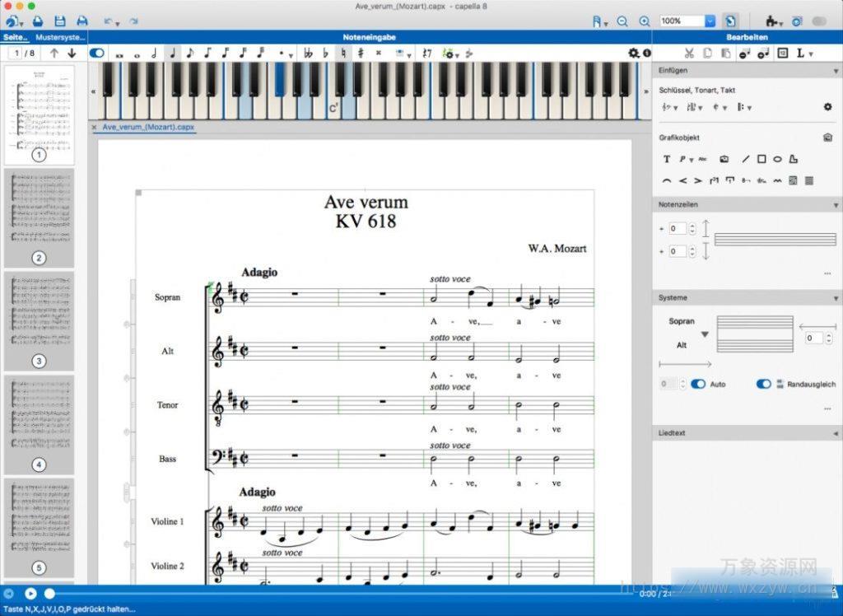Viewport: 843px width, 616px height.
Task: Select the scissors cut tool
Action: pos(690,53)
